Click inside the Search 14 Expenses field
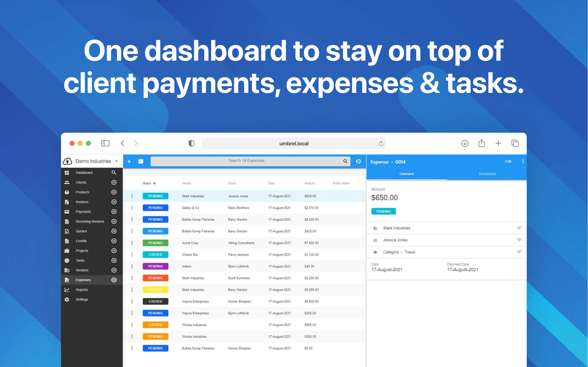Screen dimensions: 588x367 coord(246,160)
